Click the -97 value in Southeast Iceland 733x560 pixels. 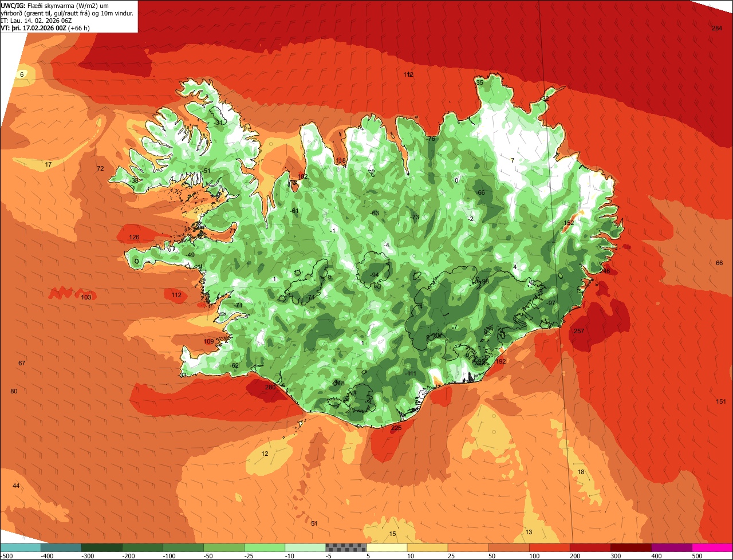click(551, 303)
